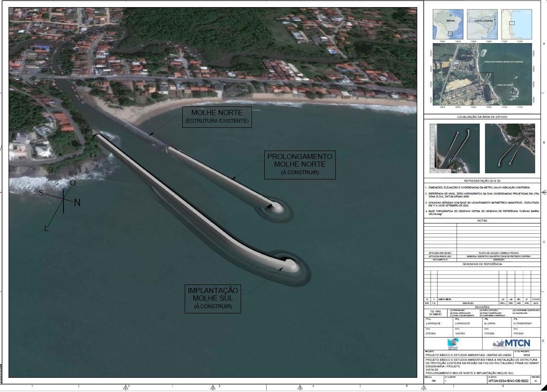Screen dimensions: 547x392
Task: Click the DESENHOS DE REFERÊNCIA section header
Action: point(482,264)
